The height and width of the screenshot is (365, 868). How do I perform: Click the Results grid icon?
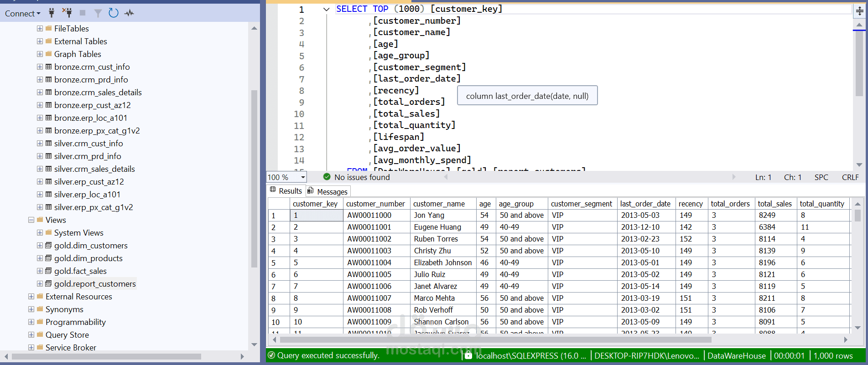[273, 190]
